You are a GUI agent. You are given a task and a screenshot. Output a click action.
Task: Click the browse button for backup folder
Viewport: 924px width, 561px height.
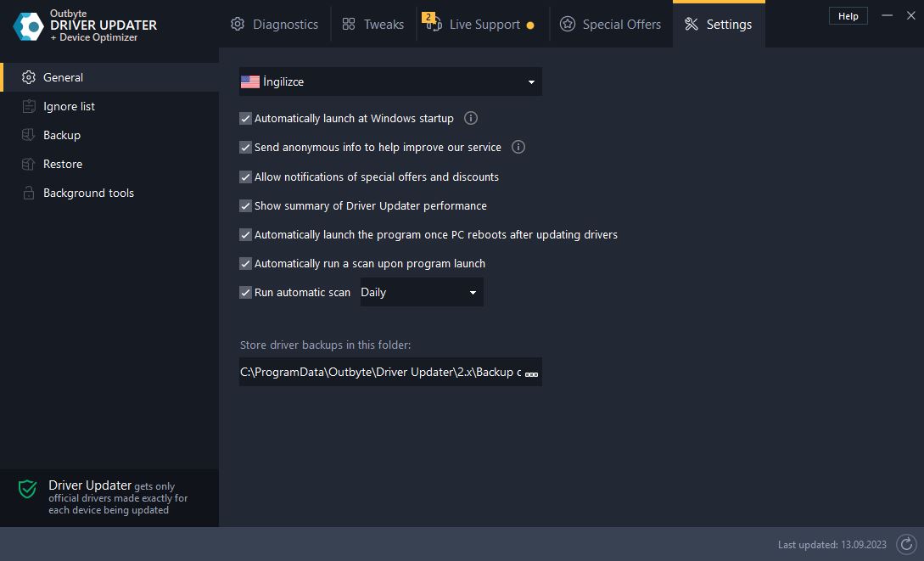531,373
